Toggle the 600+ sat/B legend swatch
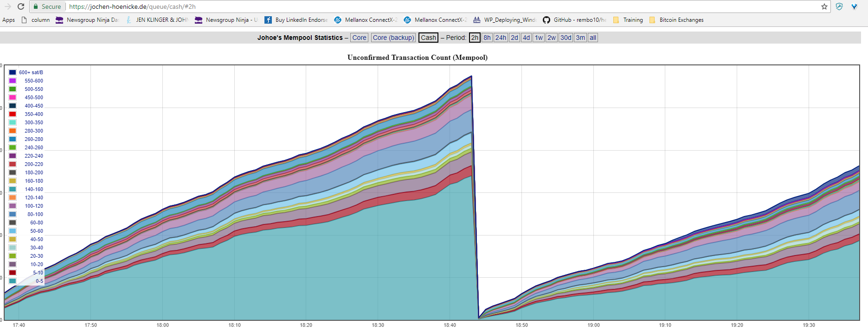Image resolution: width=868 pixels, height=331 pixels. (13, 72)
